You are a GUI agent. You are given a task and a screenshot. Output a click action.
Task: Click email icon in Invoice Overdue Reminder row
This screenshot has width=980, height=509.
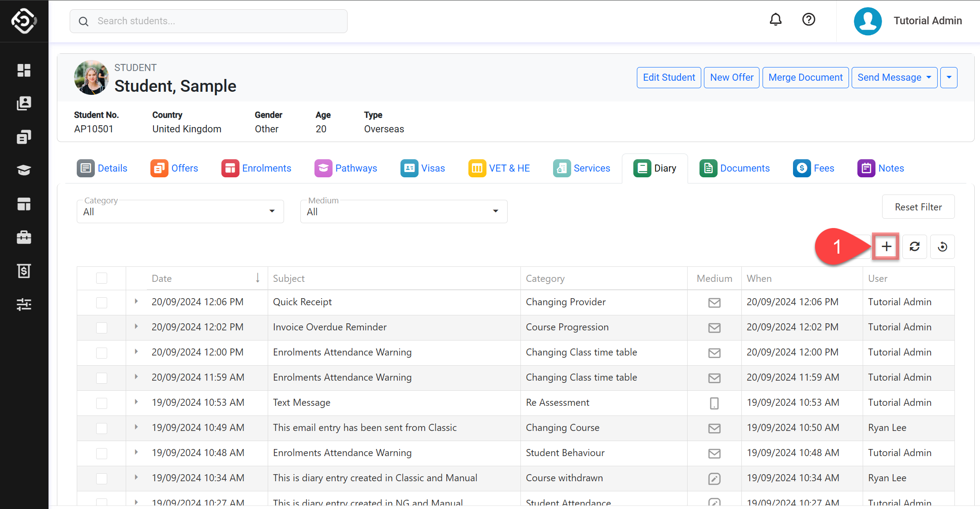pyautogui.click(x=714, y=328)
